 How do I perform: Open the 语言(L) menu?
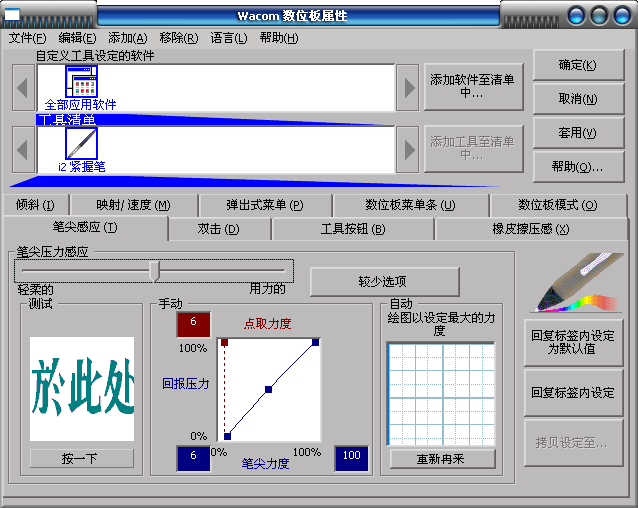coord(229,38)
